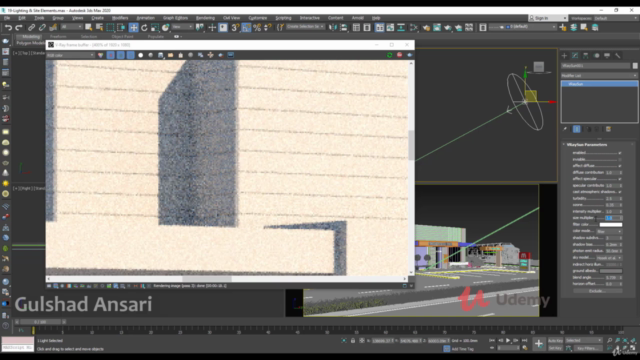Open the Hierarchy tab in command panel

tap(586, 56)
